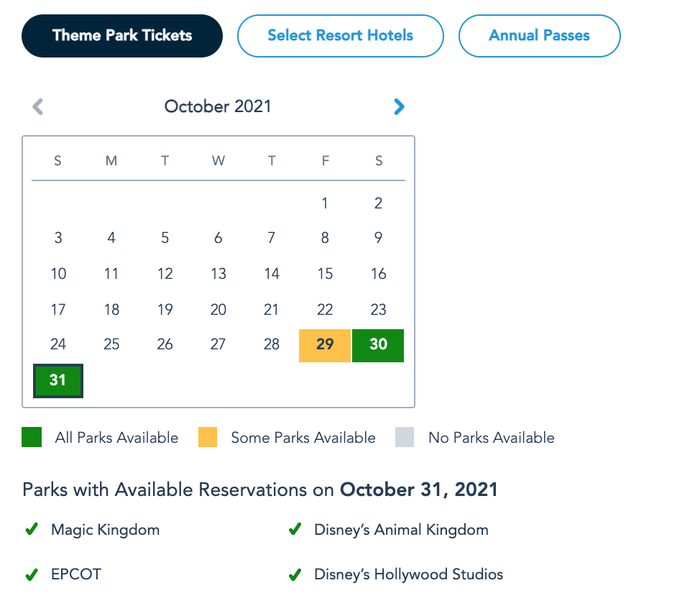
Task: Select October 29 on the calendar
Action: pos(325,345)
